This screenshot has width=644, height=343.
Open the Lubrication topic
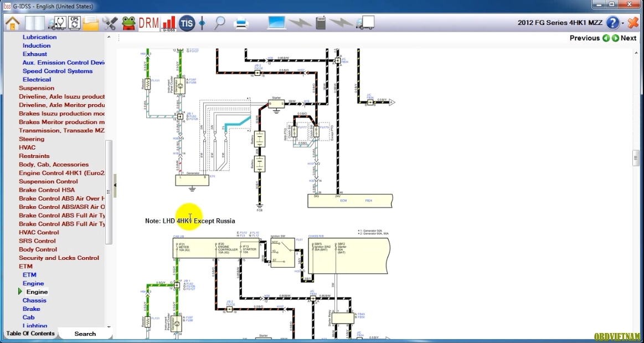click(39, 37)
